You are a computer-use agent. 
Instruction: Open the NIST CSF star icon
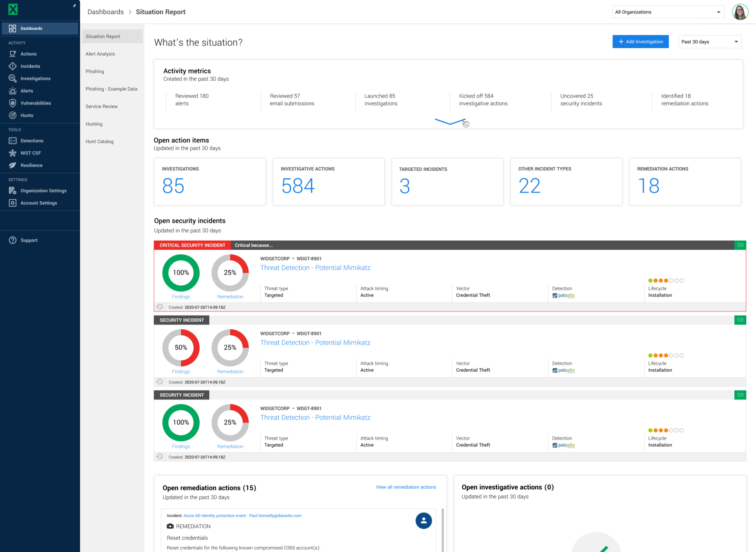click(x=12, y=153)
